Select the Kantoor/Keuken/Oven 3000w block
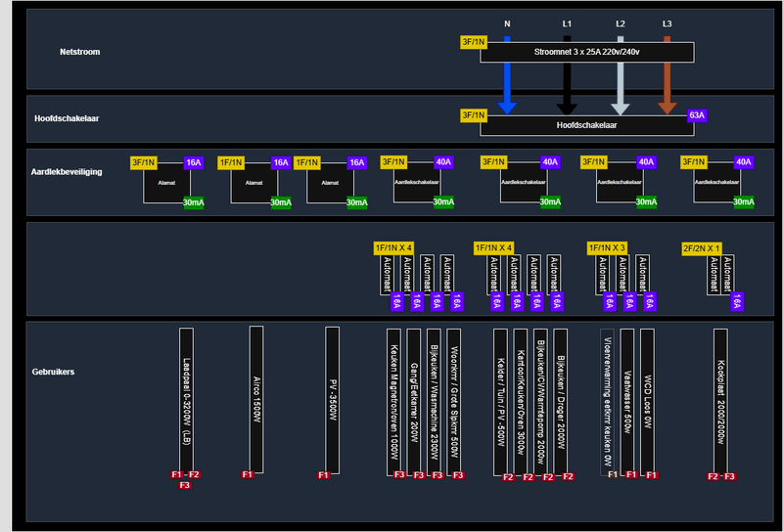Image resolution: width=783 pixels, height=532 pixels. tap(521, 402)
